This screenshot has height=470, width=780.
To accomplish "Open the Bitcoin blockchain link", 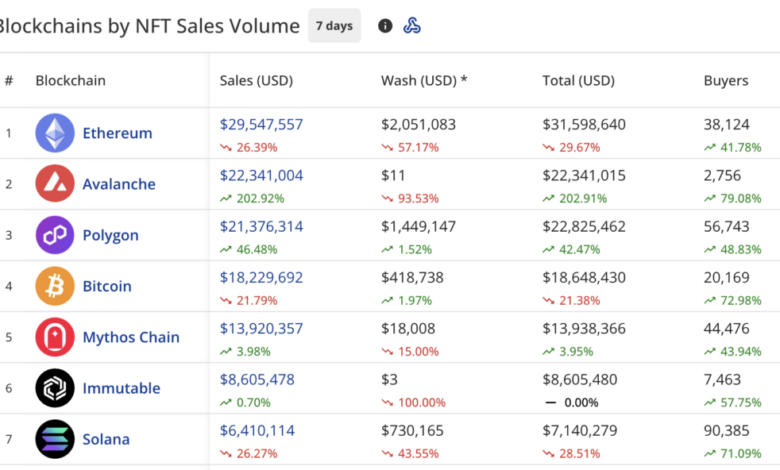I will [x=107, y=286].
